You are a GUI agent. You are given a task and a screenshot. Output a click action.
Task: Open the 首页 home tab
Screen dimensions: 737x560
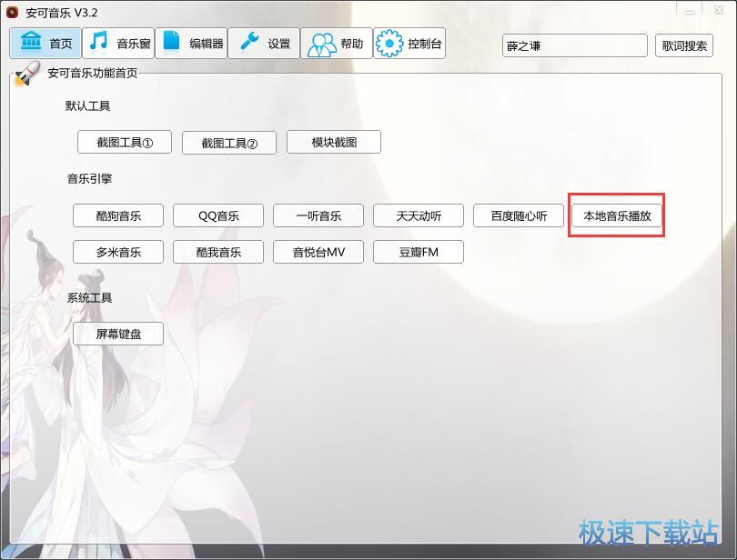(x=45, y=44)
